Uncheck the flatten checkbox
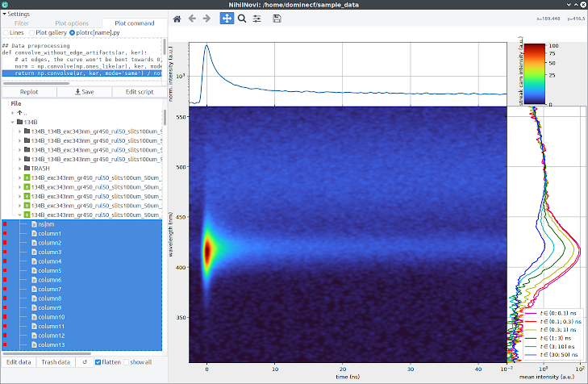This screenshot has height=384, width=588. click(x=98, y=362)
